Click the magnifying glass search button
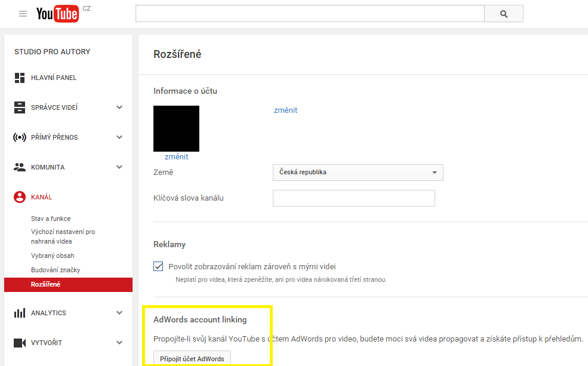588x366 pixels. [504, 14]
